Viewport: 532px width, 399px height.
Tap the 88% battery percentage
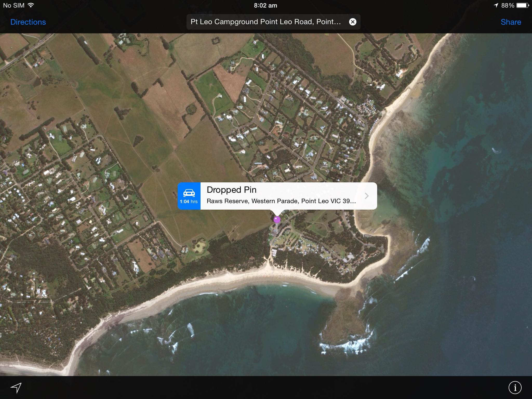[508, 5]
